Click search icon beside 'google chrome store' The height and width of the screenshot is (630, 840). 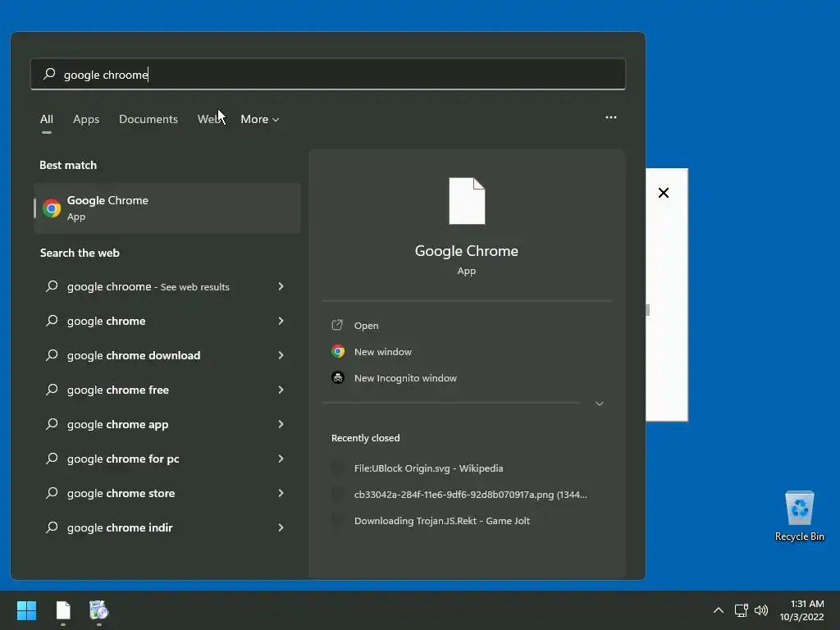(52, 492)
